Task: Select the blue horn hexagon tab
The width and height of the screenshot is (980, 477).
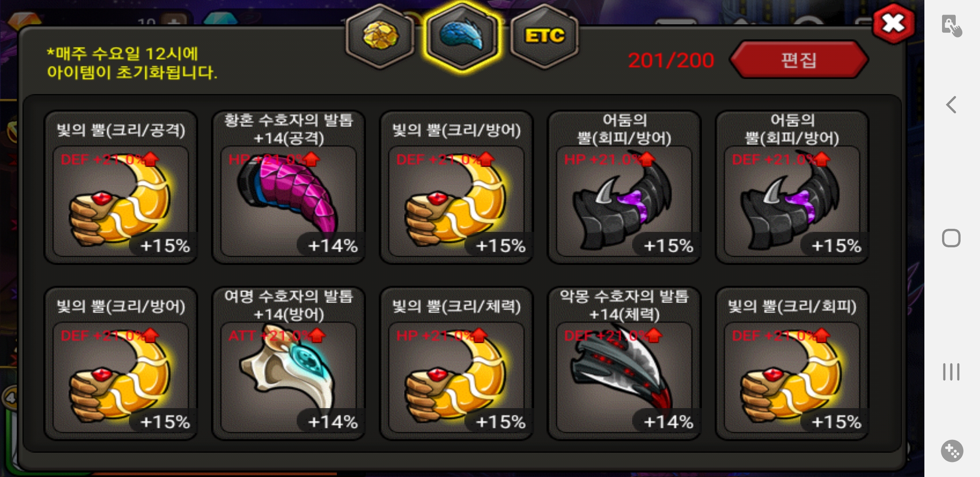Action: pyautogui.click(x=462, y=35)
